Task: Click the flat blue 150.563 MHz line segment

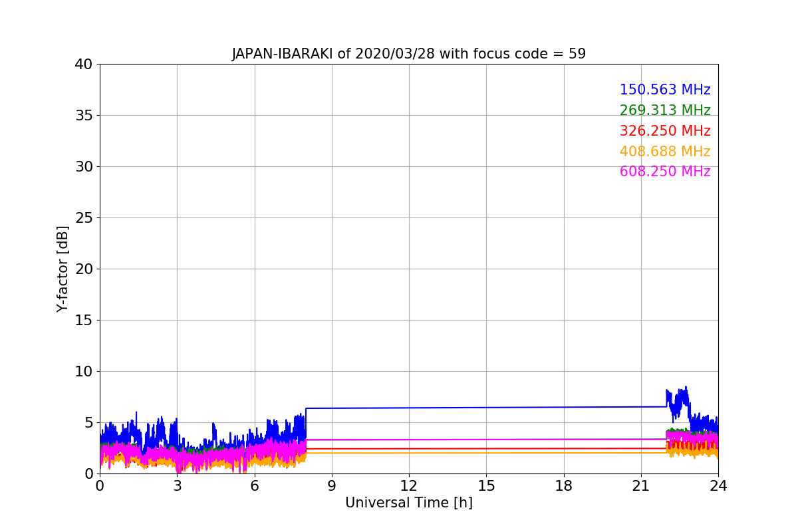Action: tap(485, 408)
